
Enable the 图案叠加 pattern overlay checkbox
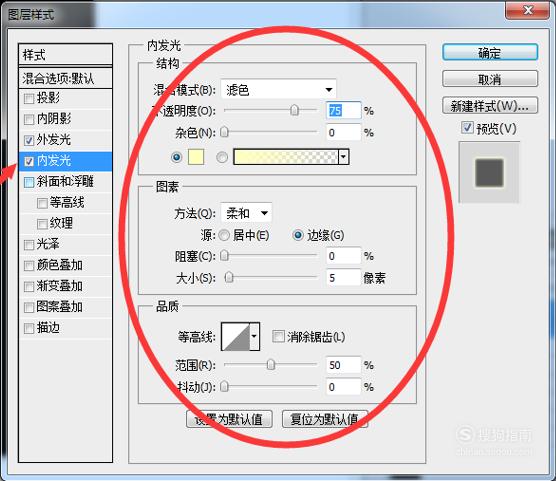click(x=29, y=307)
